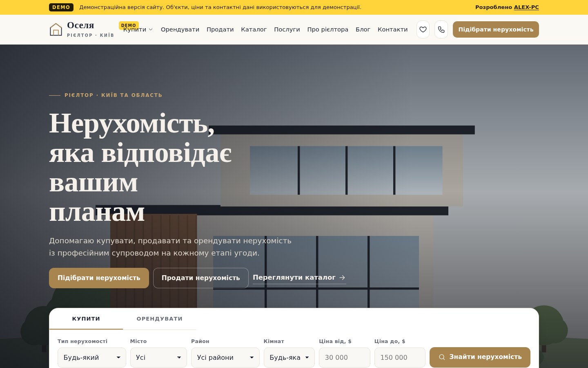The width and height of the screenshot is (588, 368).
Task: Focus the Ціна до price field
Action: (x=400, y=357)
